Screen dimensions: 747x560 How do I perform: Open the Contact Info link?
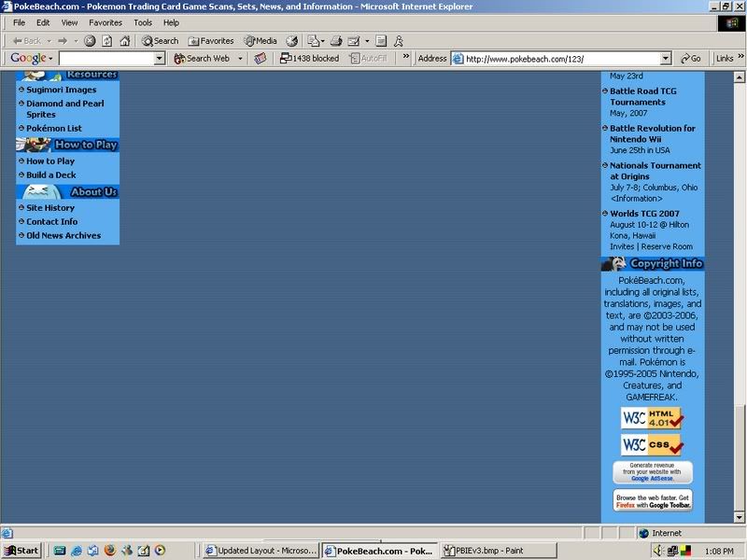51,221
